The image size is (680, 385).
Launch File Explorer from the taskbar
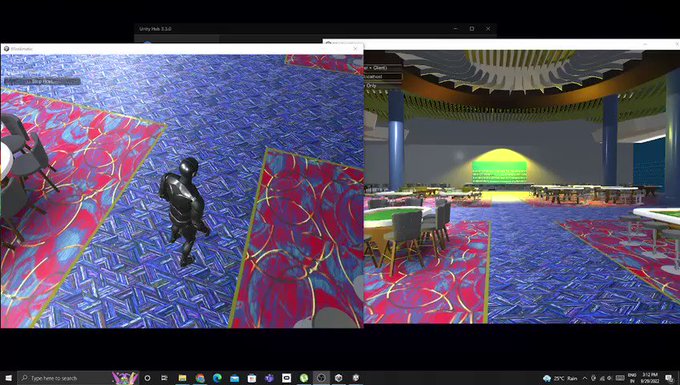coord(182,378)
